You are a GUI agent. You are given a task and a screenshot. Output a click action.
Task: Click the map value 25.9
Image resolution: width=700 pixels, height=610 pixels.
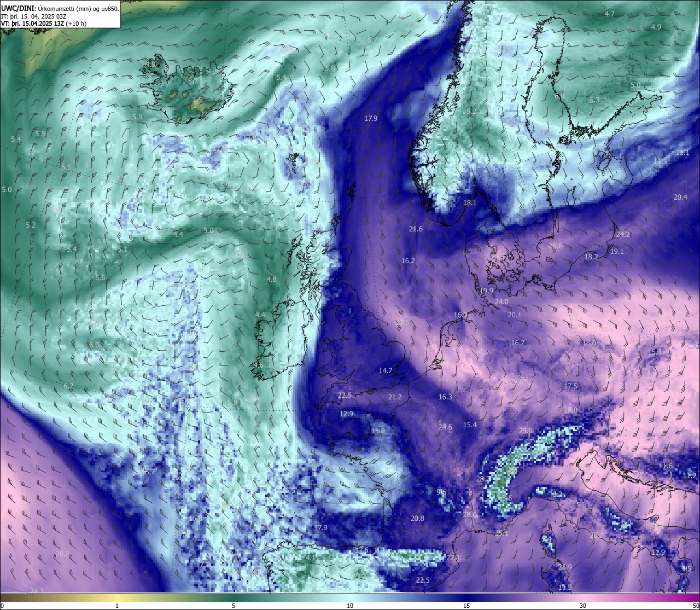(565, 567)
